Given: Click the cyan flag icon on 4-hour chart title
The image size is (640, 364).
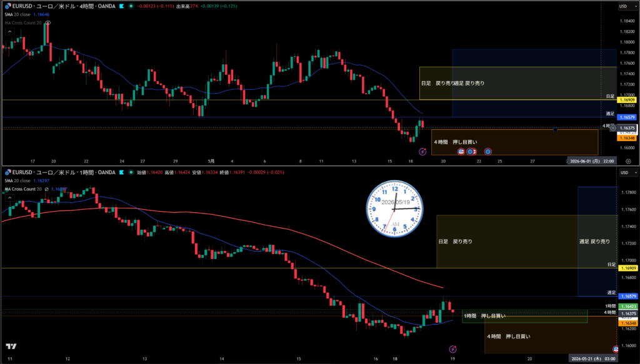Looking at the screenshot, I should [122, 6].
